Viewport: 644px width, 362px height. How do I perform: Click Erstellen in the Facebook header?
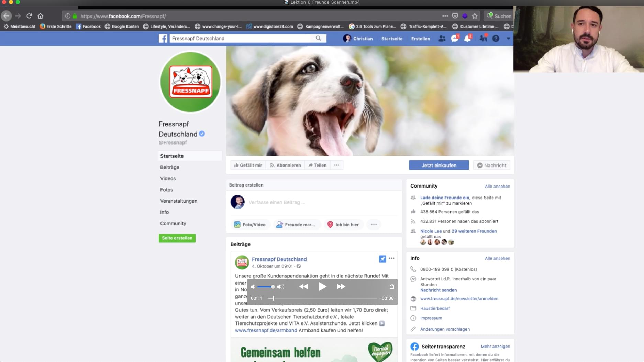coord(421,39)
